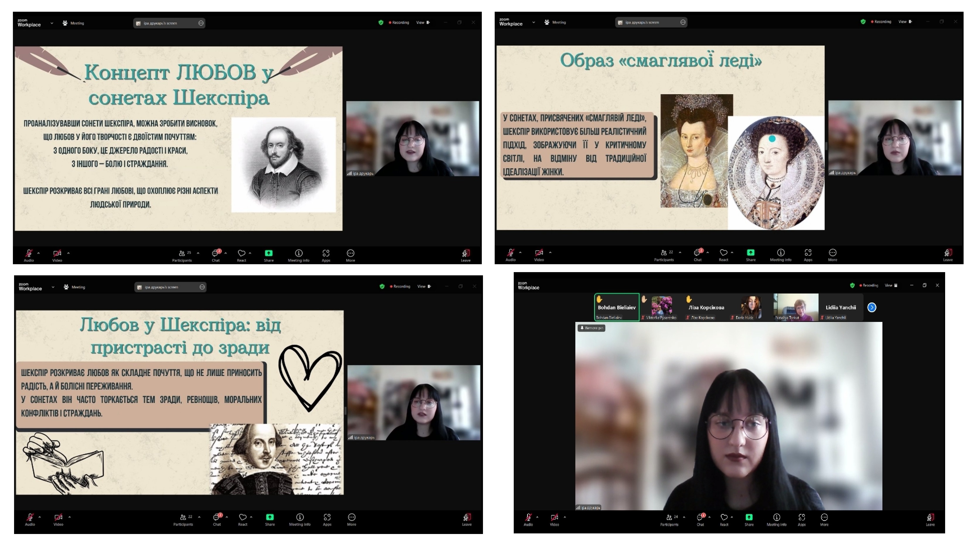Start Video in the 25-participant Zoom window
Image resolution: width=980 pixels, height=546 pixels.
(x=57, y=253)
